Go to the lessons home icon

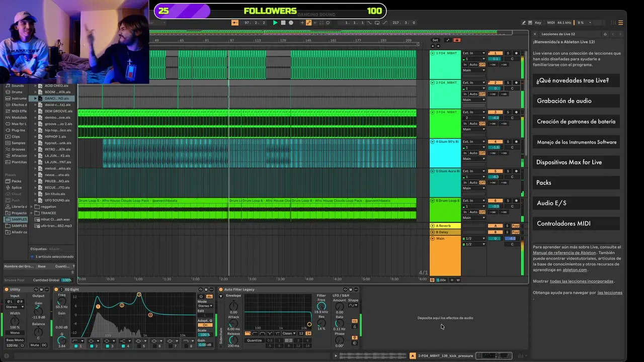[x=605, y=34]
